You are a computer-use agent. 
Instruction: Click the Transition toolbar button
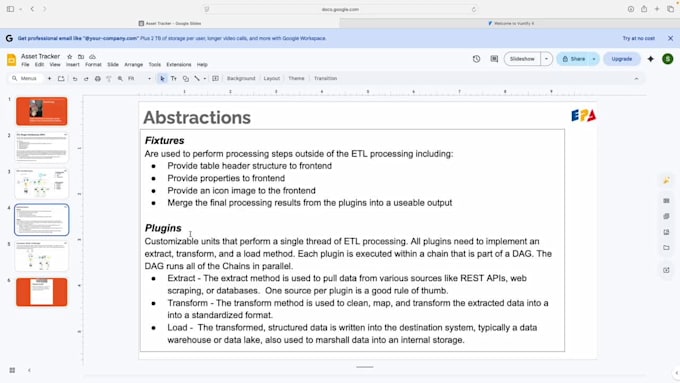[325, 79]
